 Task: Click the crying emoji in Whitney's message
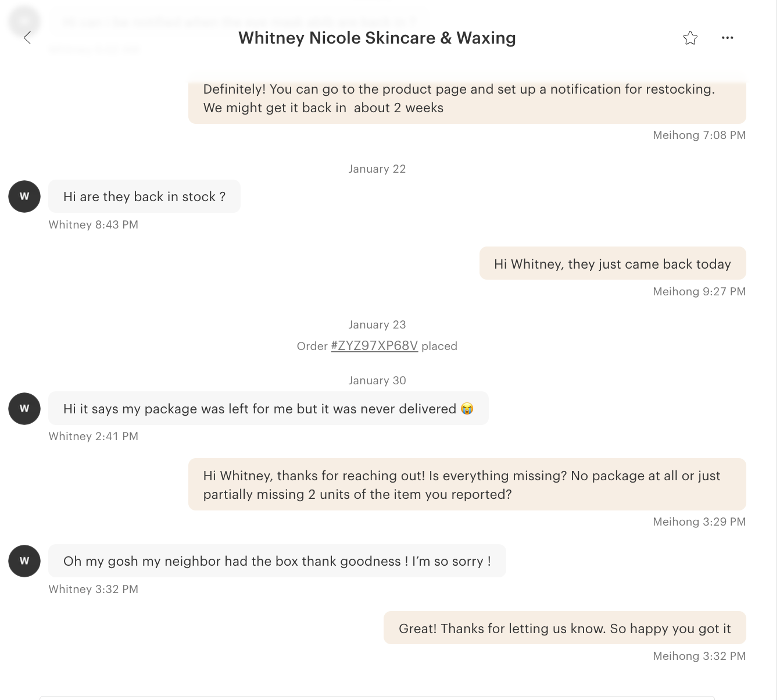tap(467, 409)
